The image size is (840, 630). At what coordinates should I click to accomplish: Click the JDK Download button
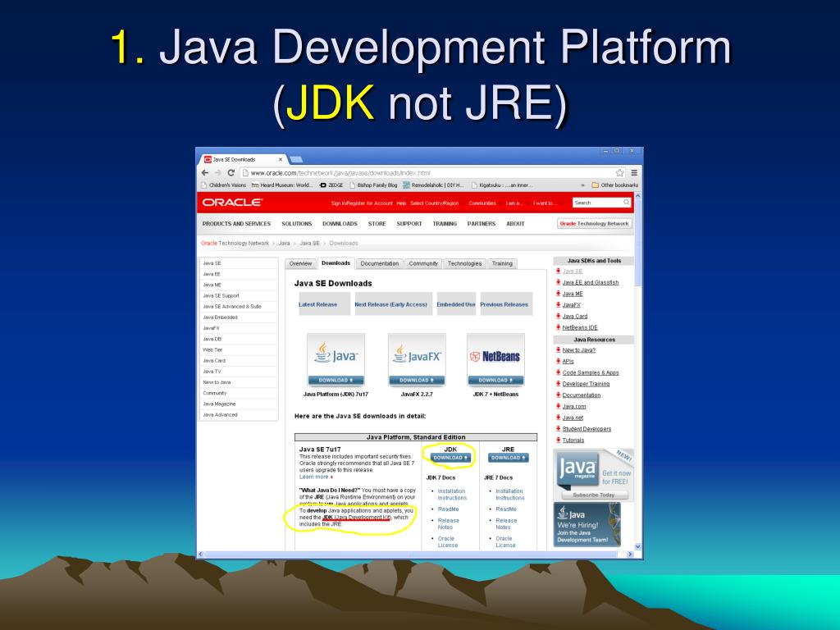[x=450, y=458]
